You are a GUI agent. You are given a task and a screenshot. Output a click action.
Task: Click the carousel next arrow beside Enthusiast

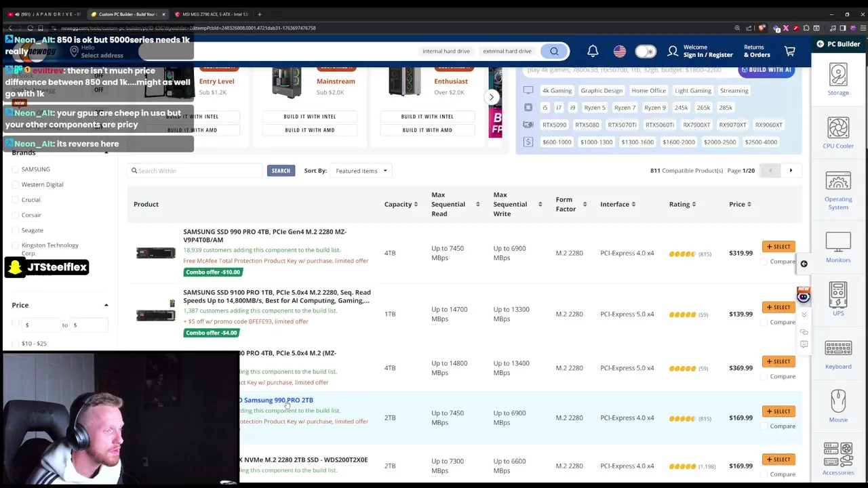tap(491, 97)
